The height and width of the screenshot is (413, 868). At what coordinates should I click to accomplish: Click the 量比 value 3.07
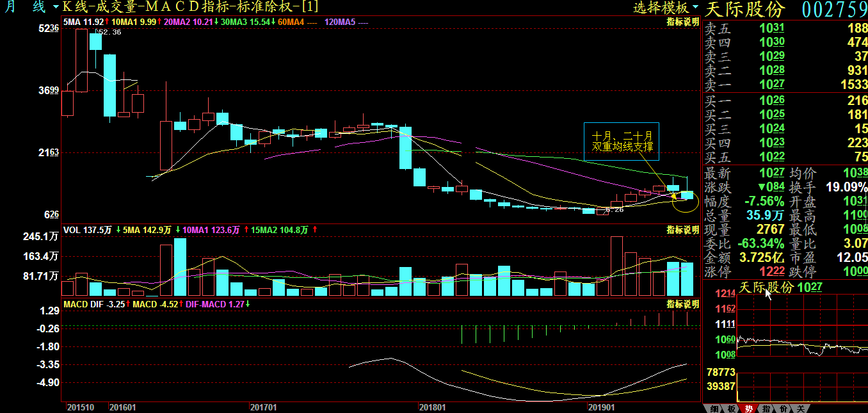click(x=855, y=243)
